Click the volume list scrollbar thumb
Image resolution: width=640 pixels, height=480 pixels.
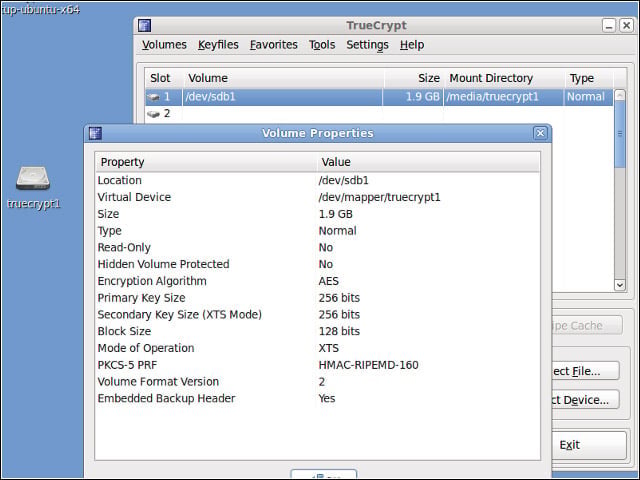pyautogui.click(x=620, y=134)
